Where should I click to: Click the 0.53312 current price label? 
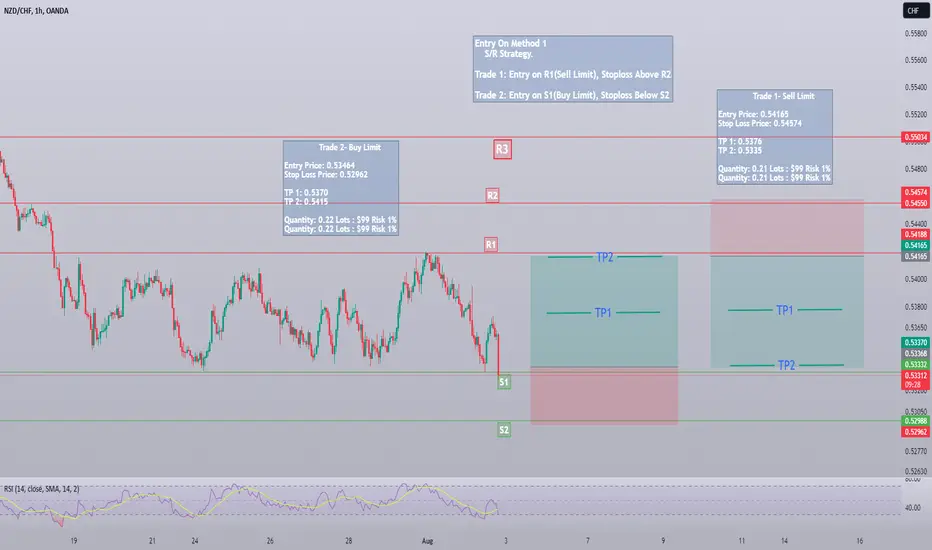[x=915, y=375]
